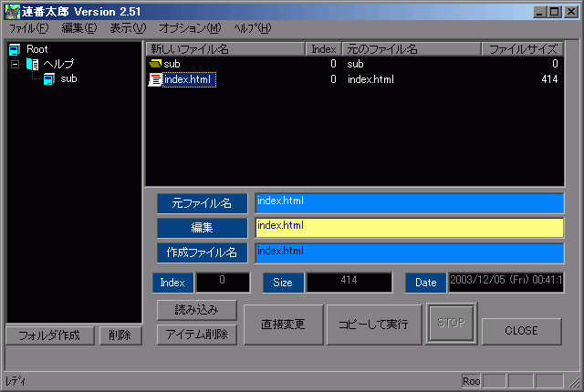Select the sub item in tree
This screenshot has height=392, width=584.
coord(68,79)
